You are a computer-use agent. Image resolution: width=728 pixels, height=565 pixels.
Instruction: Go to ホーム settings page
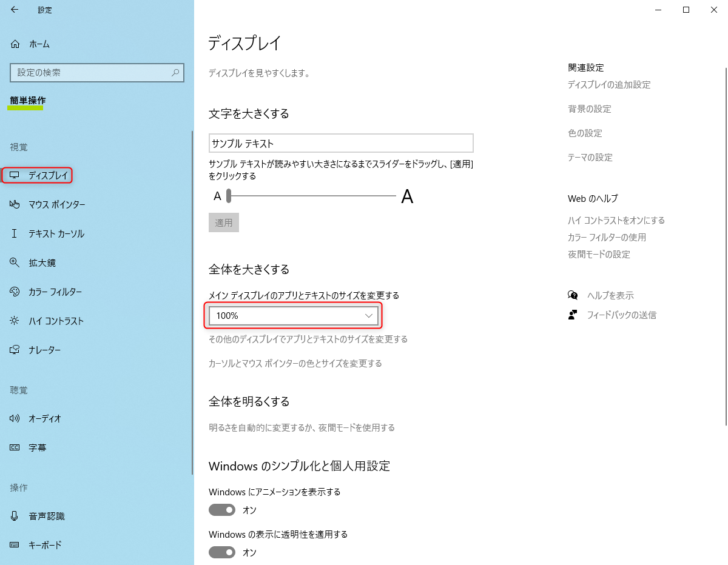click(39, 44)
